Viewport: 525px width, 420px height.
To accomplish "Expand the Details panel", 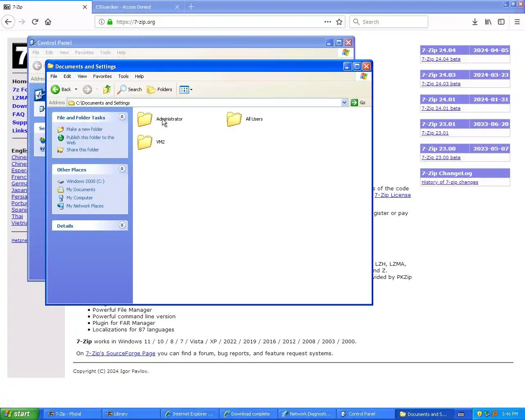I will (122, 225).
